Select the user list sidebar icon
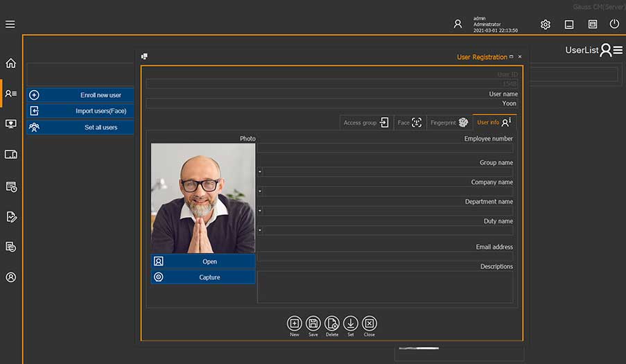Viewport: 626px width, 364px height. click(x=11, y=94)
